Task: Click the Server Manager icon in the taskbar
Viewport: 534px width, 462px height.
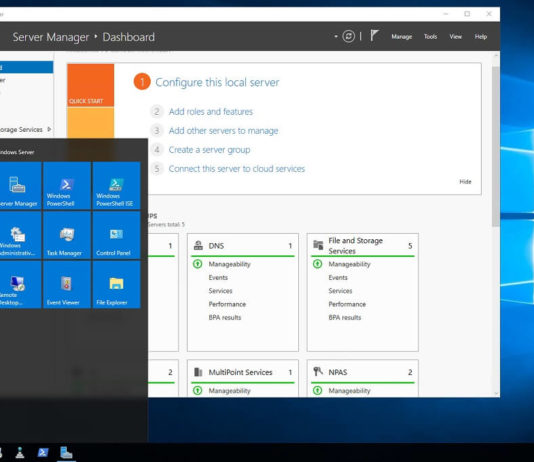Action: pyautogui.click(x=66, y=452)
